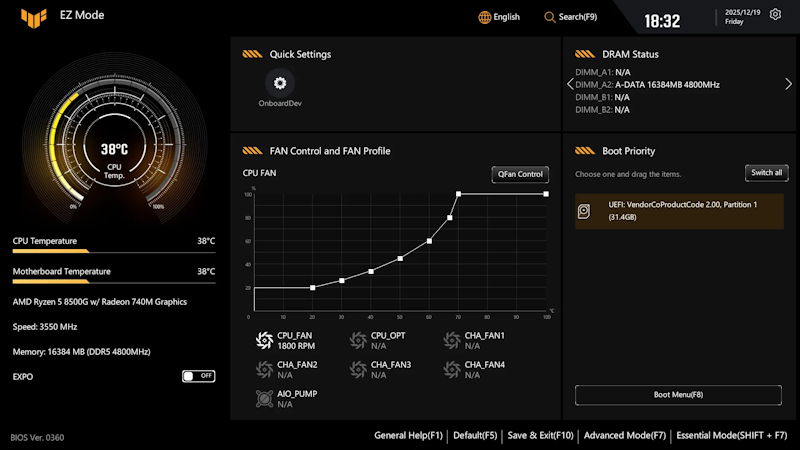
Task: Click AMD Ryzen 5 8500G processor text
Action: (99, 302)
